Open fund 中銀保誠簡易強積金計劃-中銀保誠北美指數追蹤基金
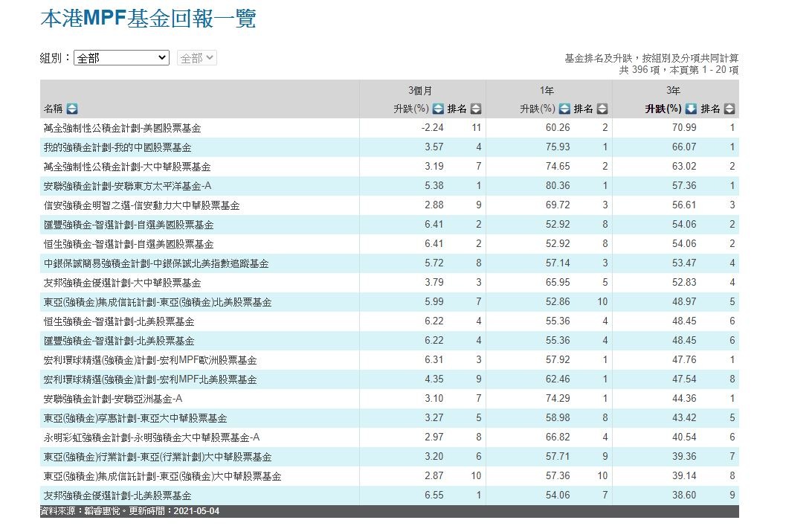 156,264
